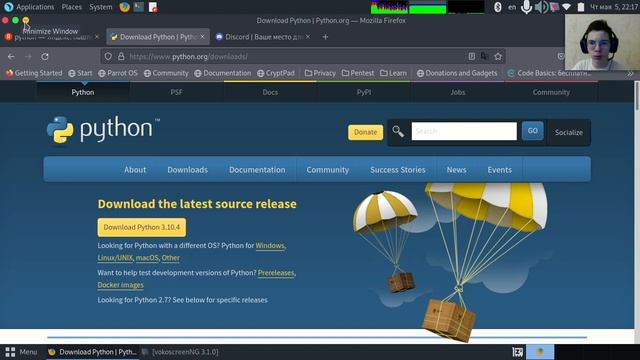Open the Community top site tab

pyautogui.click(x=551, y=92)
